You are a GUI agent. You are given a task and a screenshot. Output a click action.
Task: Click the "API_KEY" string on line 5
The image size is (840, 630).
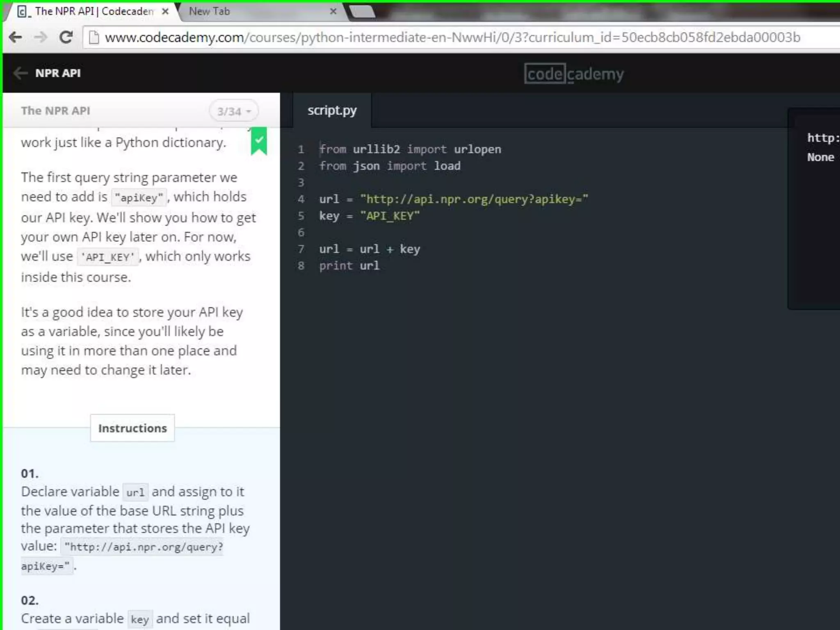(390, 216)
